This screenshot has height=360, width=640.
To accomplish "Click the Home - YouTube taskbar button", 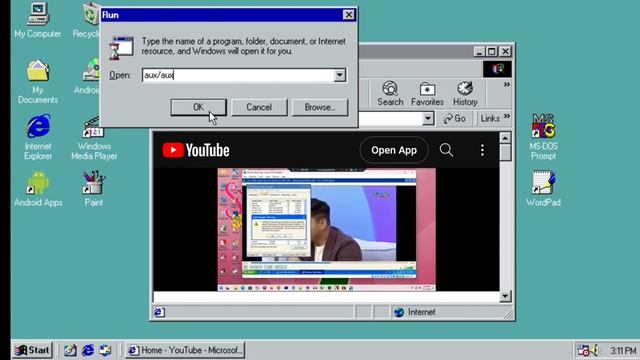I will (185, 350).
